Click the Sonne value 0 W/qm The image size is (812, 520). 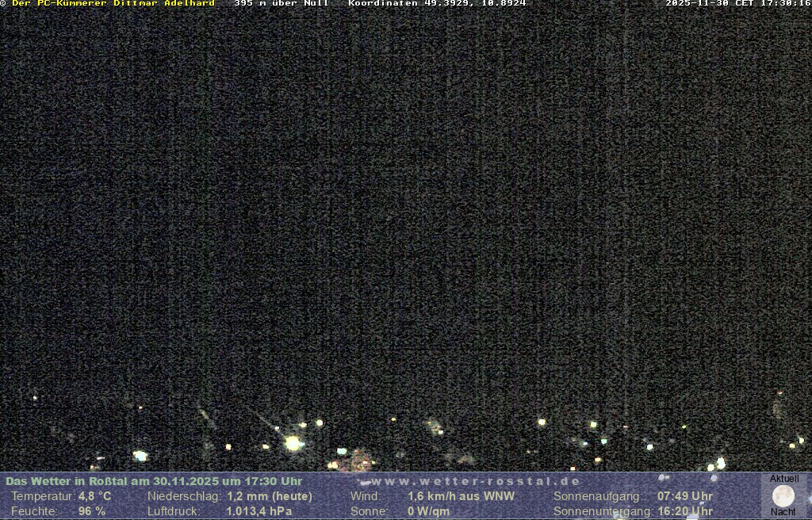click(x=428, y=511)
